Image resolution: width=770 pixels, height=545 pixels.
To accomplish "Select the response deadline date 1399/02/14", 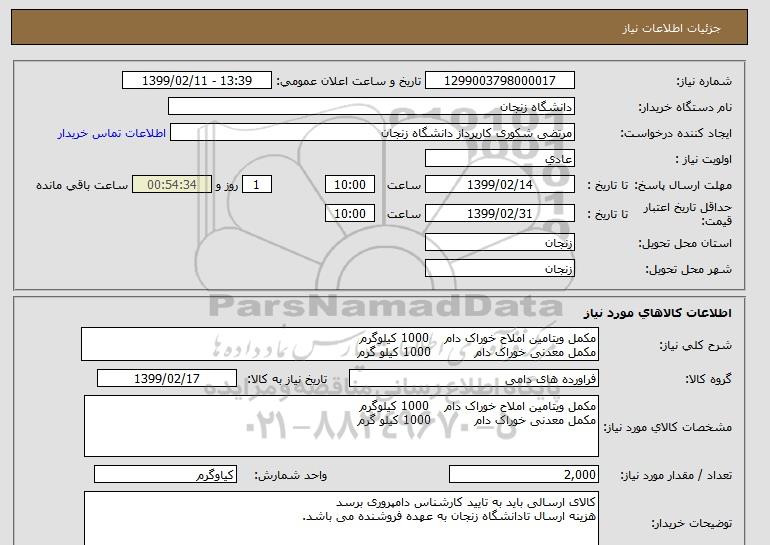I will point(499,185).
